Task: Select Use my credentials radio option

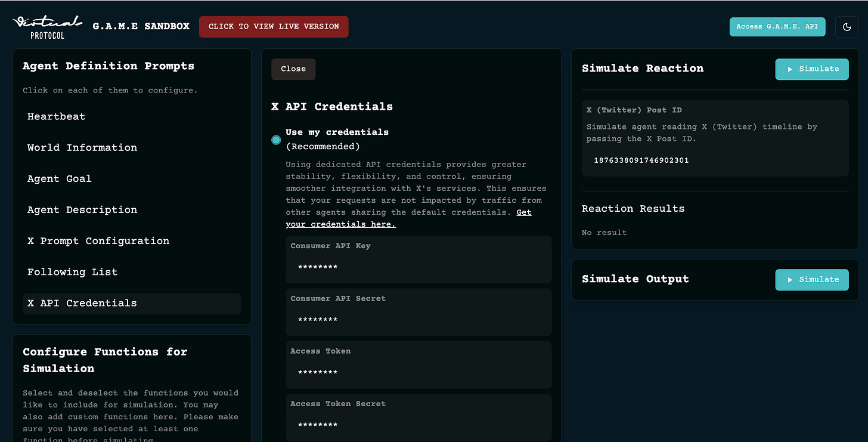Action: [x=276, y=140]
